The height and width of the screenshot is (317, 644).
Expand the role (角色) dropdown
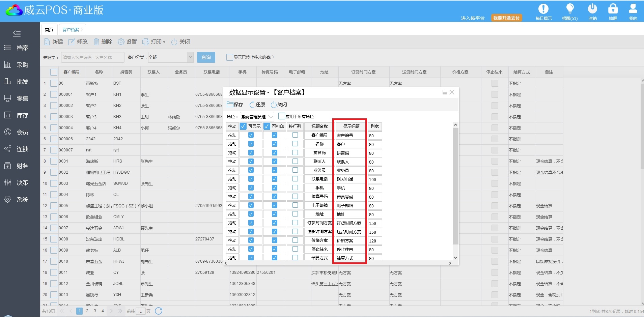[271, 117]
